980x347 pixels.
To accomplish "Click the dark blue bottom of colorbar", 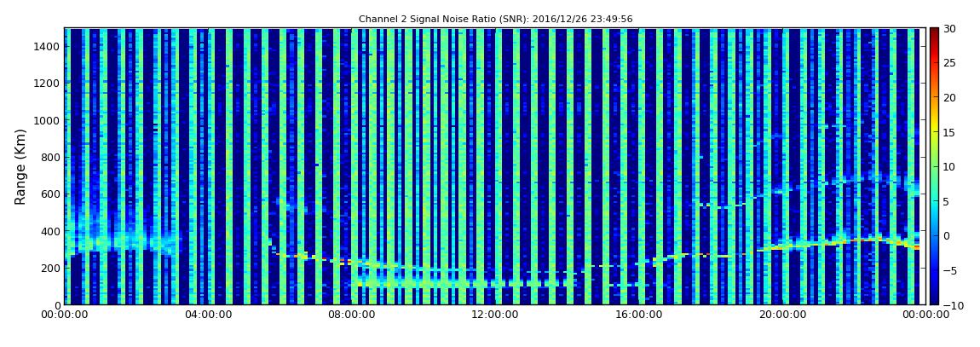I will (934, 297).
